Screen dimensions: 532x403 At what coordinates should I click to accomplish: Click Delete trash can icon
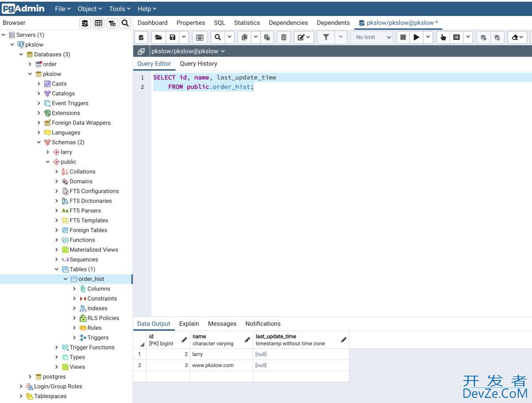coord(284,37)
